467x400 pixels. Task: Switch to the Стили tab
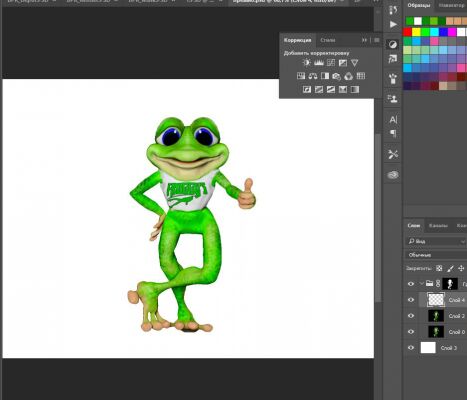click(328, 40)
